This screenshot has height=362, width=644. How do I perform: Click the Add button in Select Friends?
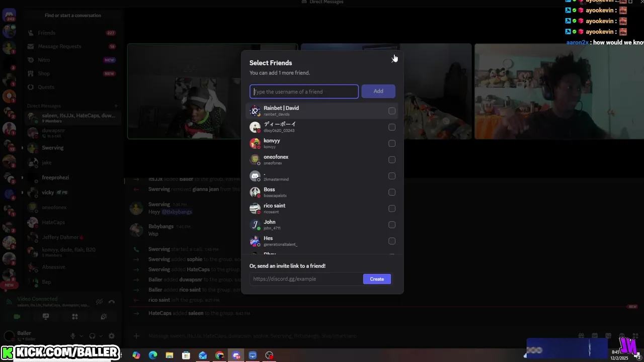point(378,91)
